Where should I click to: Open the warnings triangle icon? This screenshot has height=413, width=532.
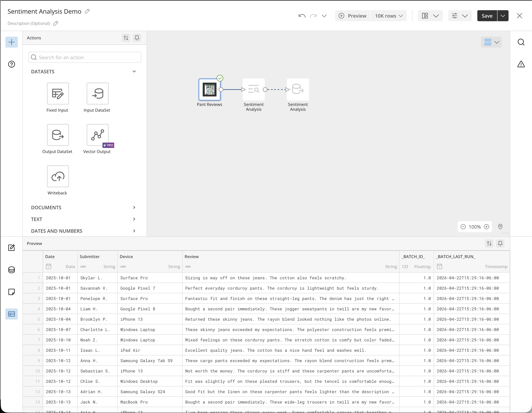(521, 64)
